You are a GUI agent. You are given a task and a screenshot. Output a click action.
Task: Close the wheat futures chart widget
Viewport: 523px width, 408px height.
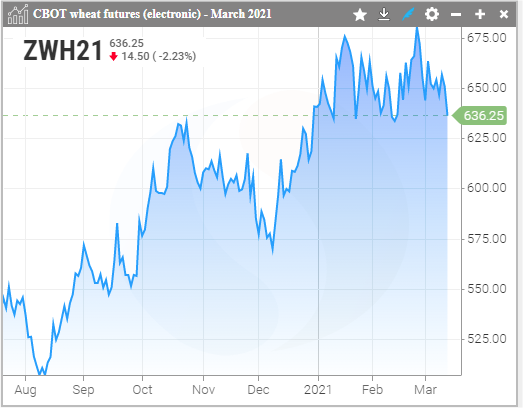[x=504, y=14]
